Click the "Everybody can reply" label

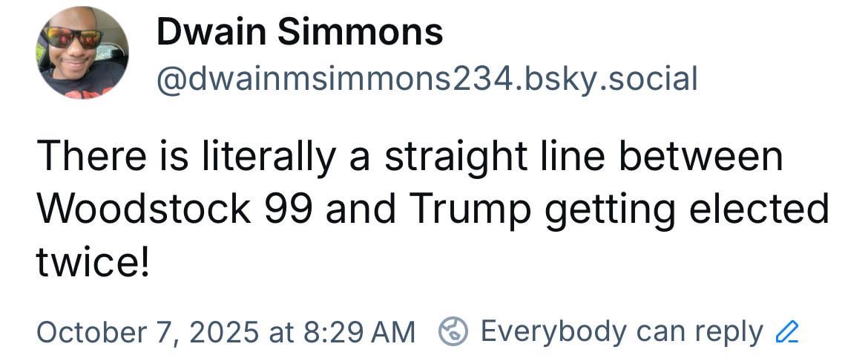coord(622,331)
